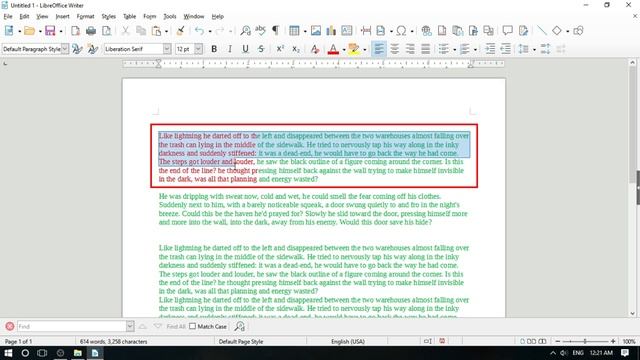Open Find and Replace icon
This screenshot has height=360, width=640.
click(x=245, y=31)
